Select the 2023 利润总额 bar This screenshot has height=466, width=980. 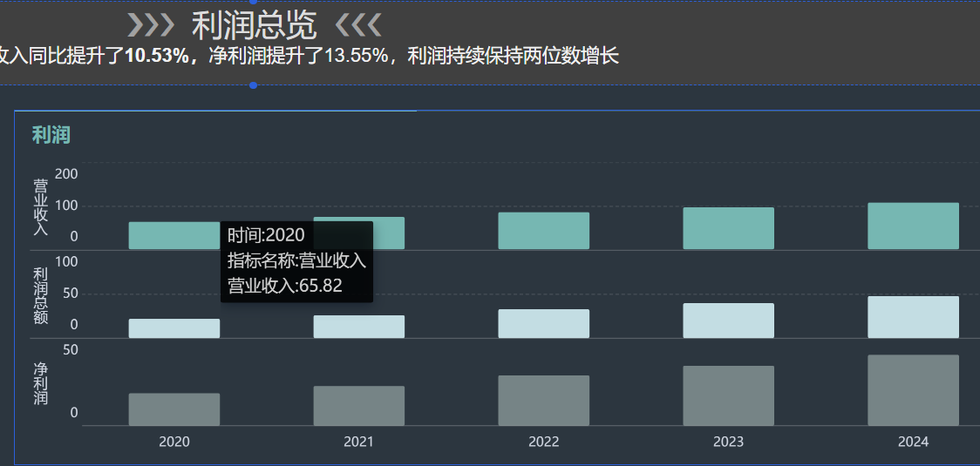[729, 321]
